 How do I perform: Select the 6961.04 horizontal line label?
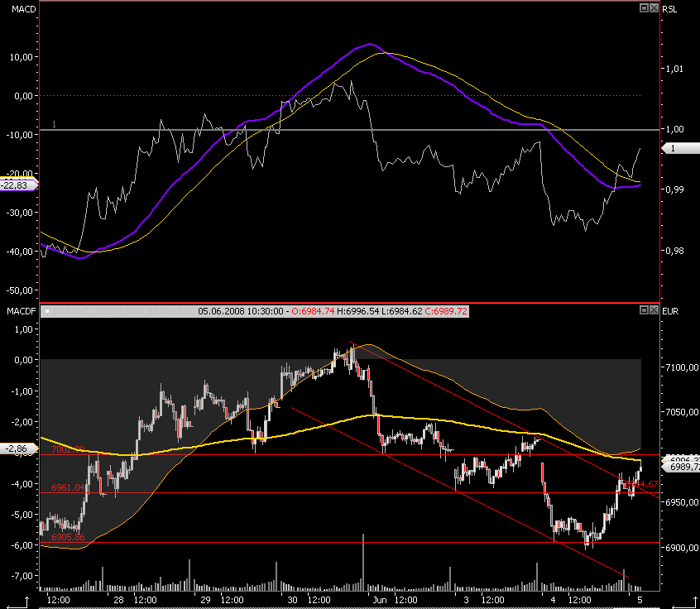click(68, 487)
